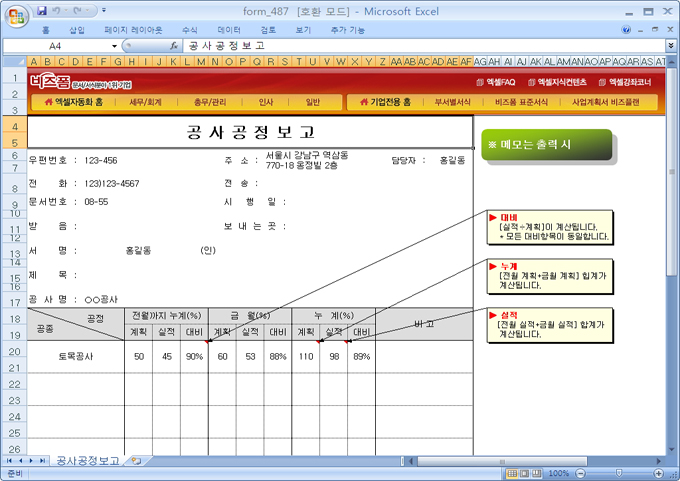Click the insert new worksheet tab icon
The width and height of the screenshot is (680, 481).
tap(137, 461)
